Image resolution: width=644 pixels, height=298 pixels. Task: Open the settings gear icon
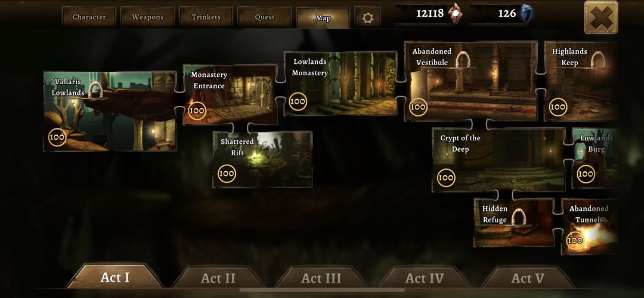[x=367, y=17]
